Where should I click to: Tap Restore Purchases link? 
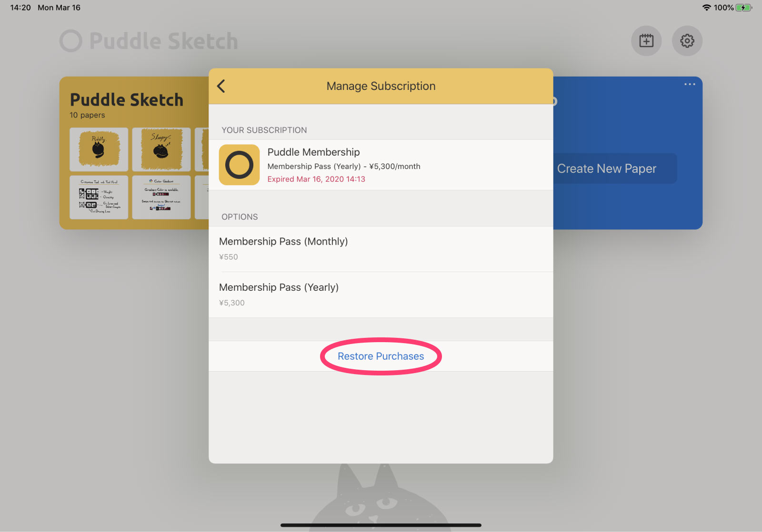(x=381, y=356)
